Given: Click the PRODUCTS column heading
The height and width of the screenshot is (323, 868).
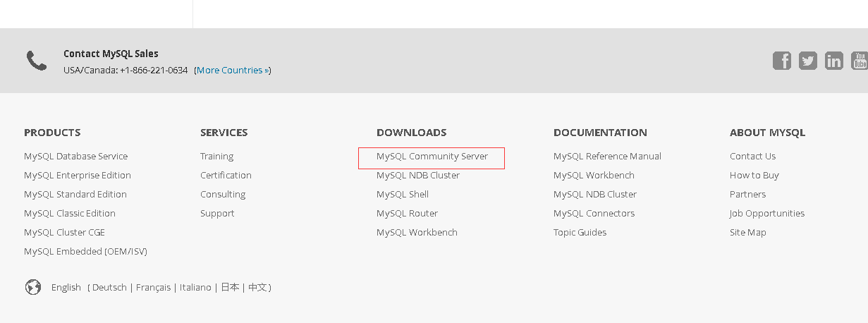Looking at the screenshot, I should [52, 133].
